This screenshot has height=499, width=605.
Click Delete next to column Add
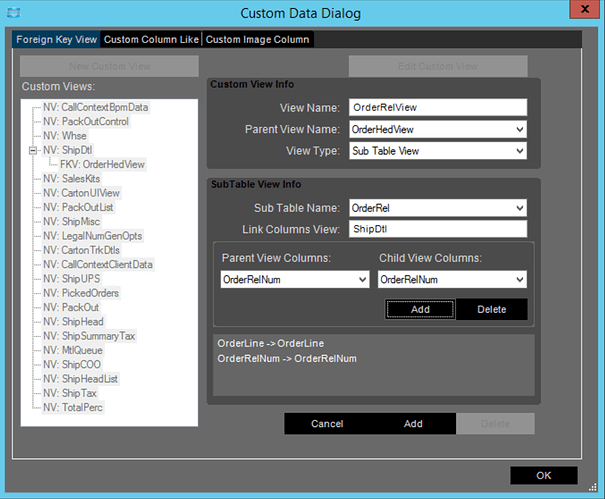point(492,309)
